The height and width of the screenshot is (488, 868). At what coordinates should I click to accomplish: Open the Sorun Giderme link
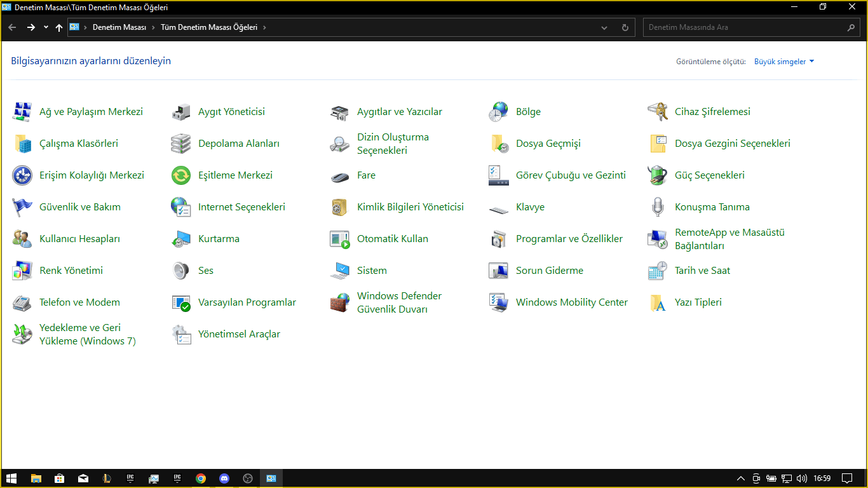point(550,271)
